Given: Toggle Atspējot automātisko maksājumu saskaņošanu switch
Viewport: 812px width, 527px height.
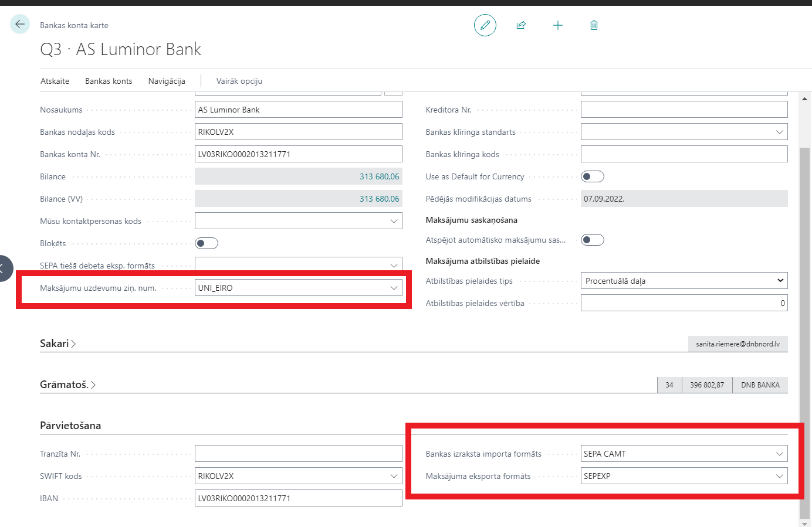Looking at the screenshot, I should [592, 240].
